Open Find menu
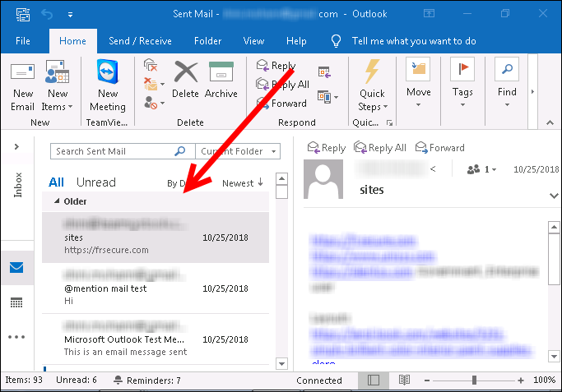Viewport: 562px width, 392px height. pos(507,83)
